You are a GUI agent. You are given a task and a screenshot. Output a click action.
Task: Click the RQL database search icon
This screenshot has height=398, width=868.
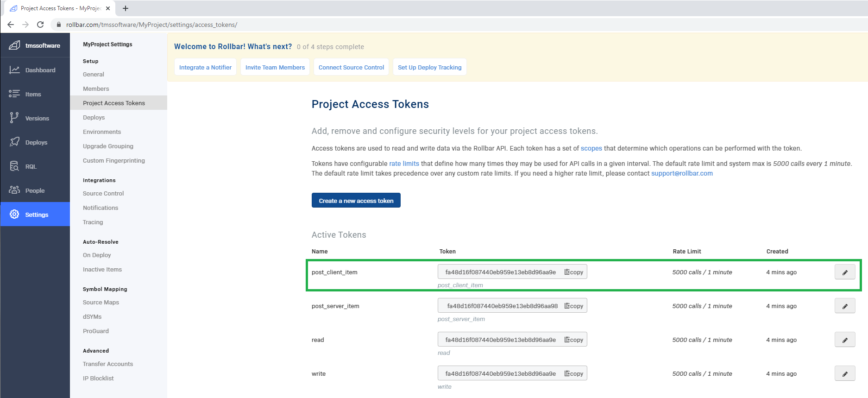click(x=14, y=166)
